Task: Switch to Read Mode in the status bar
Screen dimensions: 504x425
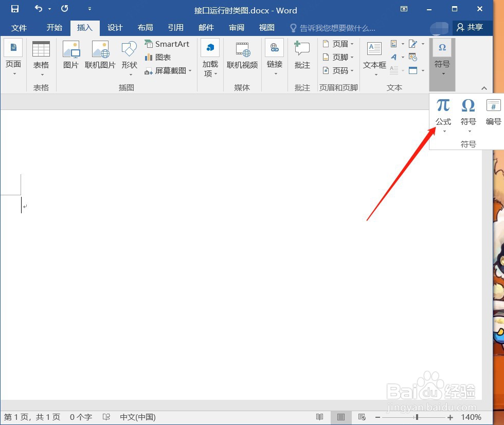Action: click(320, 417)
